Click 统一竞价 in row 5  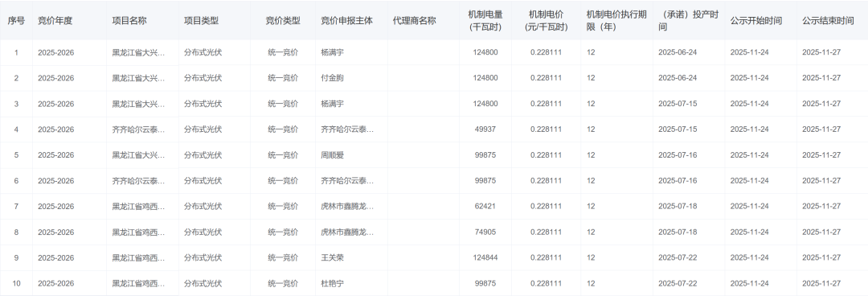283,155
